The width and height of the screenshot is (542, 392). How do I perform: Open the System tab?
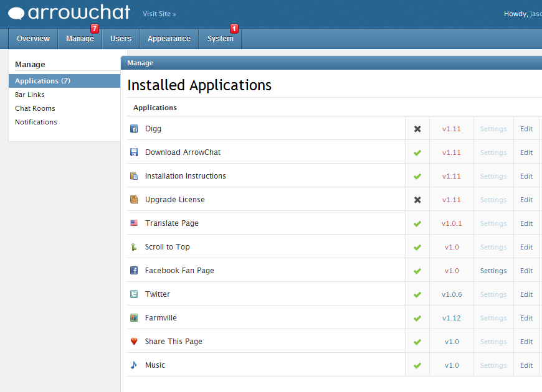pyautogui.click(x=220, y=39)
